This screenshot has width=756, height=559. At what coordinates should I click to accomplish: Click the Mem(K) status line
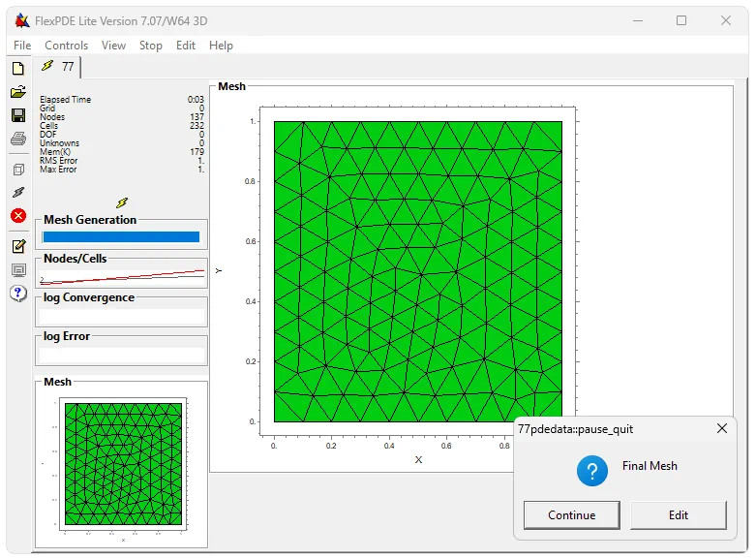pyautogui.click(x=122, y=151)
